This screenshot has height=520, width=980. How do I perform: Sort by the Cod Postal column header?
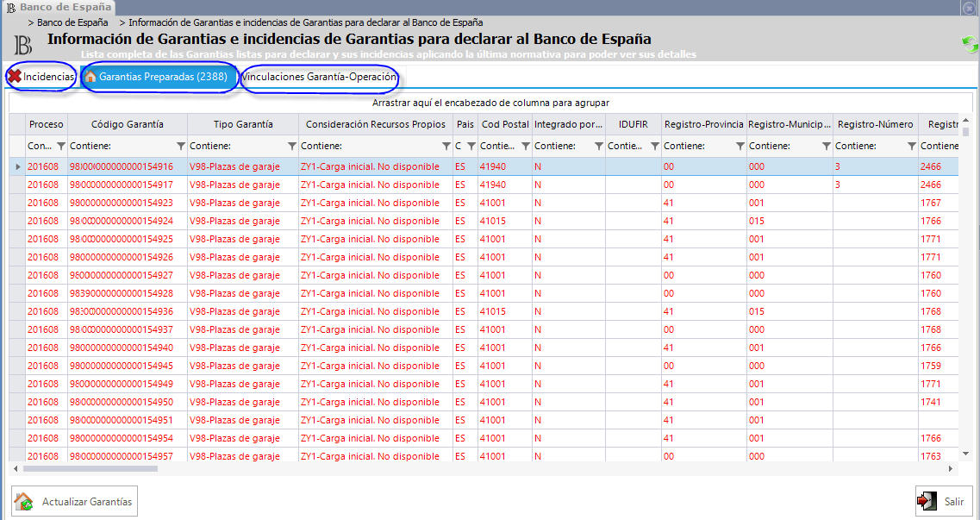[x=505, y=124]
